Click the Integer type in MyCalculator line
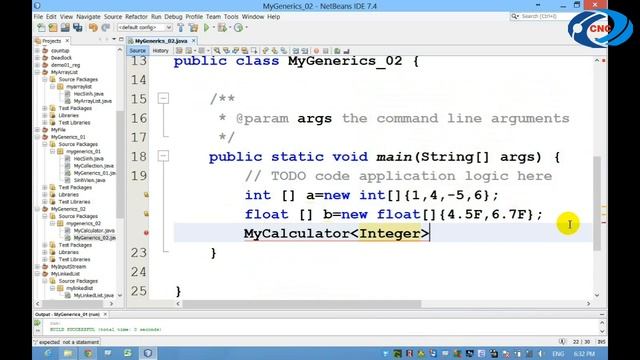Viewport: 640px width, 360px height. coord(389,233)
